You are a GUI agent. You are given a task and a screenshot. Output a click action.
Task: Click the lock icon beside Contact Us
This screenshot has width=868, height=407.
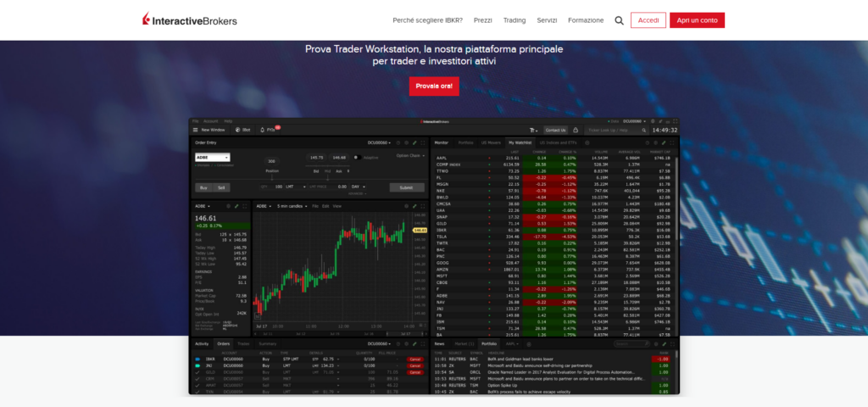tap(576, 130)
